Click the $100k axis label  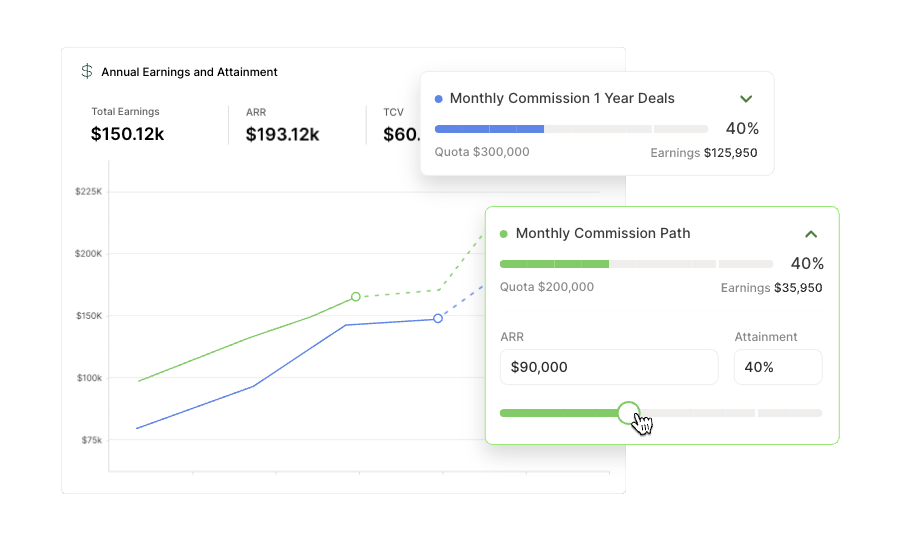(90, 378)
